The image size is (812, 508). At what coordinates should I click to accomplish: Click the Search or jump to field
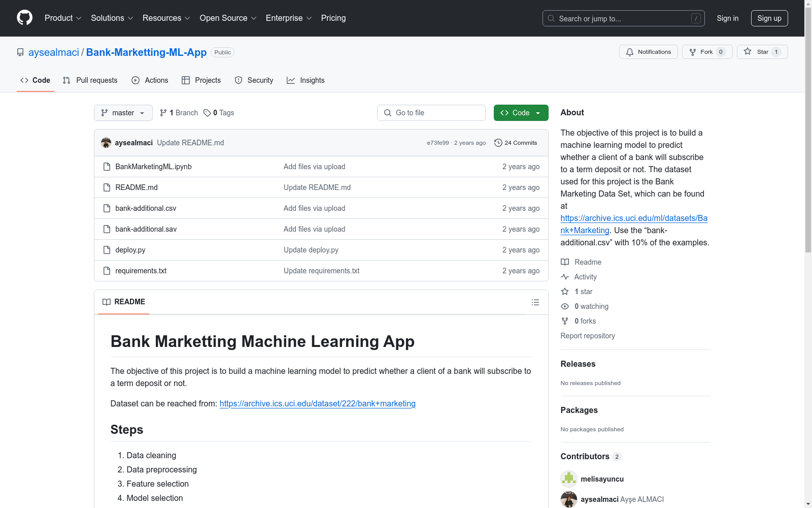point(624,18)
